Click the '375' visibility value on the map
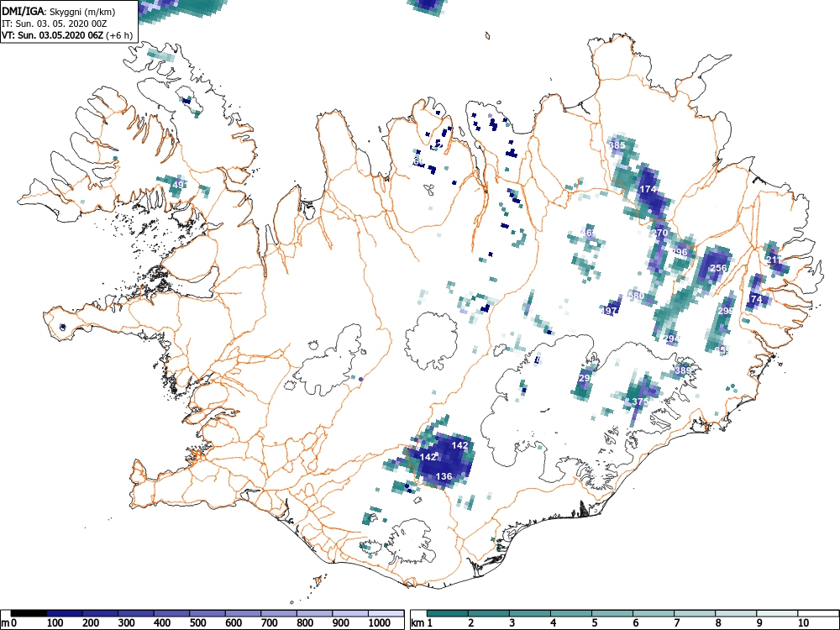The width and height of the screenshot is (840, 630). pyautogui.click(x=640, y=402)
